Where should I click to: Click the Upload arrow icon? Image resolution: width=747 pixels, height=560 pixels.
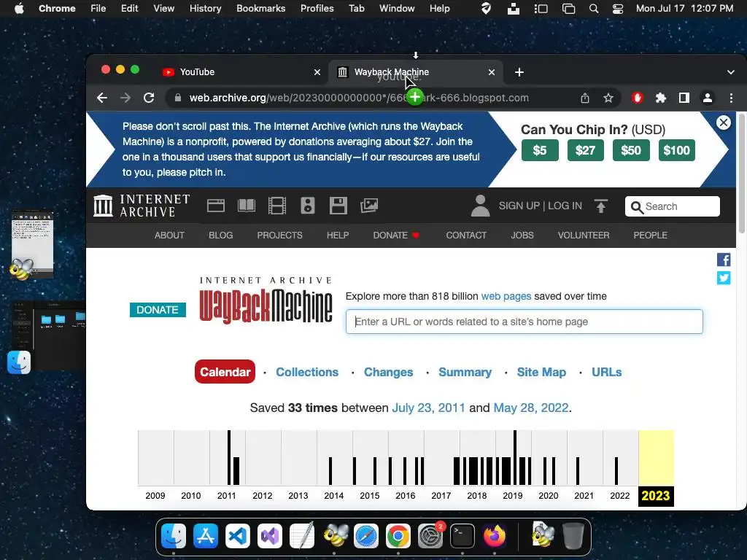601,206
